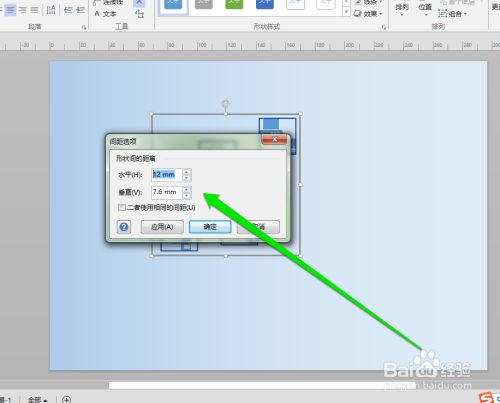Choose the gray outlined shape style
Image resolution: width=500 pixels, height=403 pixels.
pos(326,5)
